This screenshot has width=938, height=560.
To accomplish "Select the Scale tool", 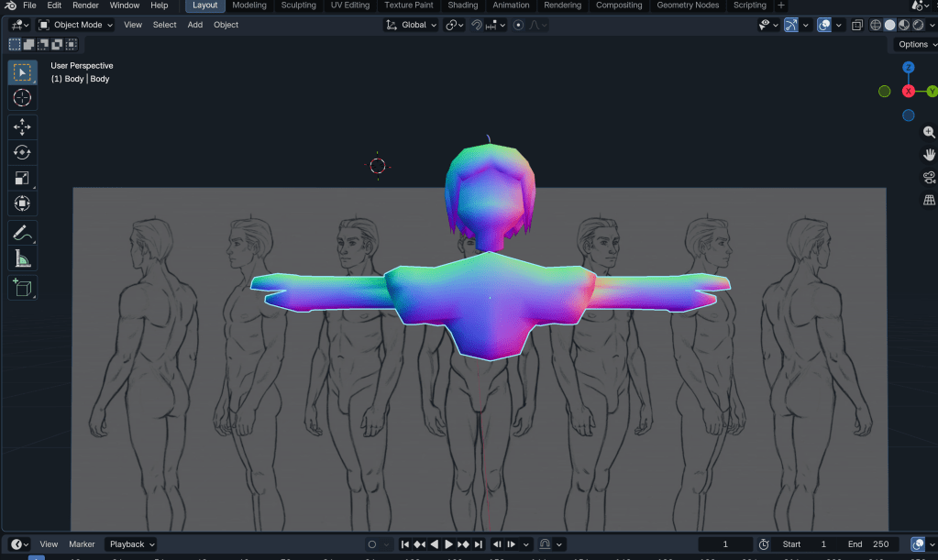I will (22, 178).
